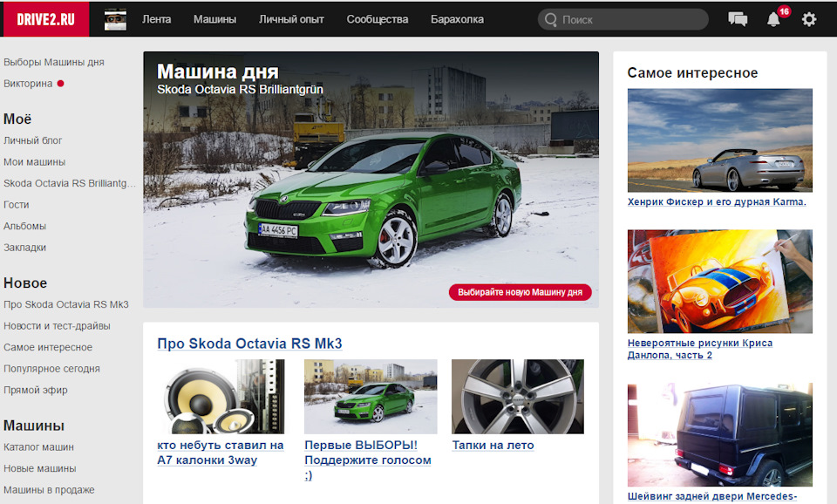Click the search magnifier icon

click(551, 20)
